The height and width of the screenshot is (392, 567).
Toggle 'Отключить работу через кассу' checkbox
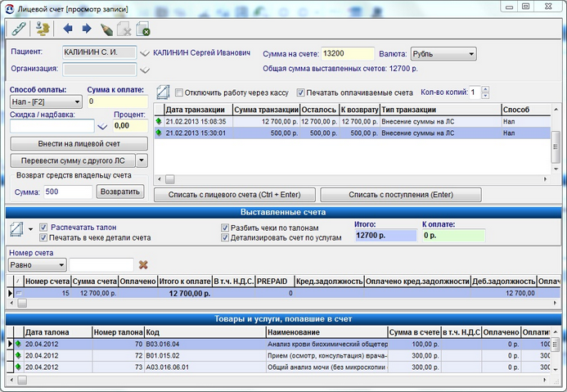click(179, 92)
